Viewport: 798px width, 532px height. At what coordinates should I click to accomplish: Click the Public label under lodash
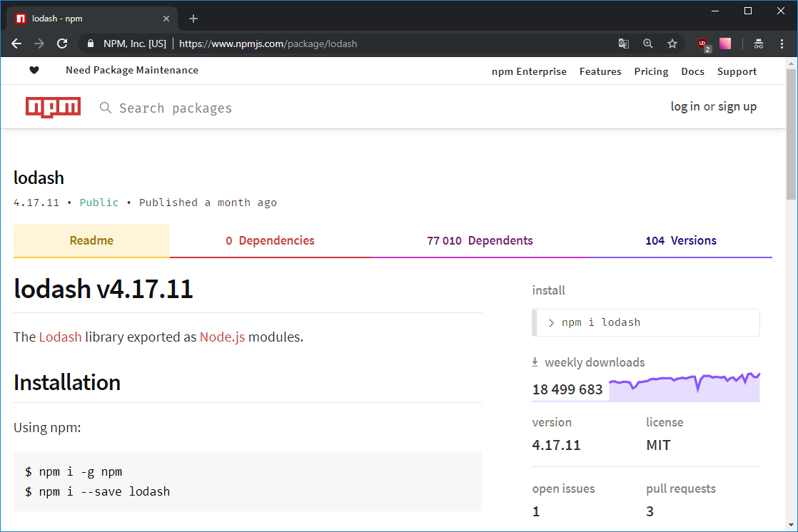99,203
